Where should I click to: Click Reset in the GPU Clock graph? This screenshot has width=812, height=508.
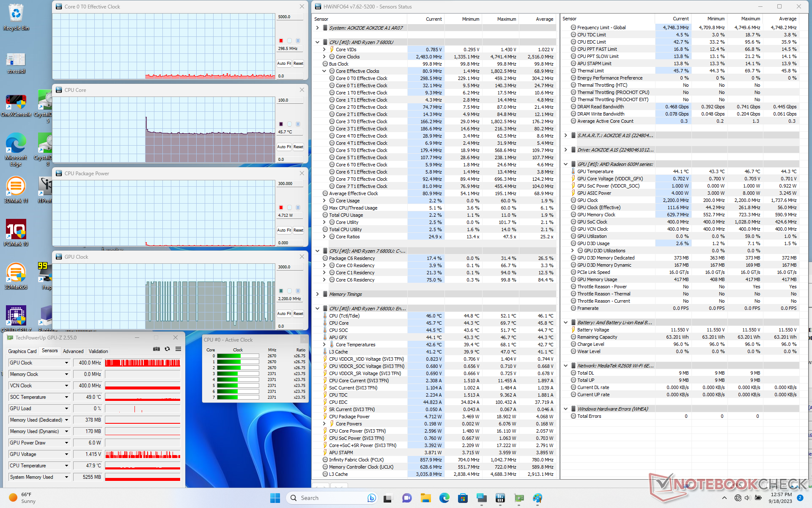[x=298, y=314]
